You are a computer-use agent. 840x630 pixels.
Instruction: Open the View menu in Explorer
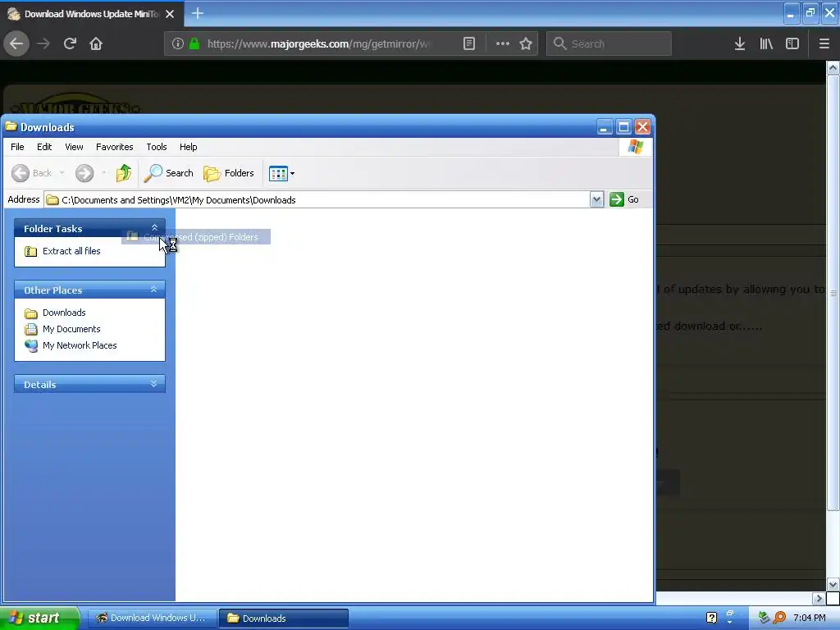[x=74, y=147]
